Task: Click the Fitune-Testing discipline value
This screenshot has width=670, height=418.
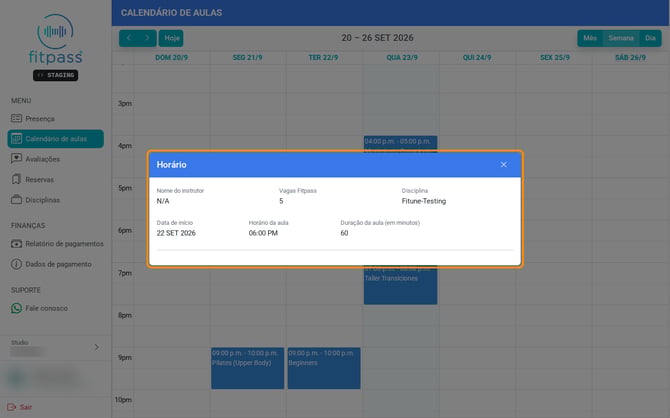Action: point(423,201)
